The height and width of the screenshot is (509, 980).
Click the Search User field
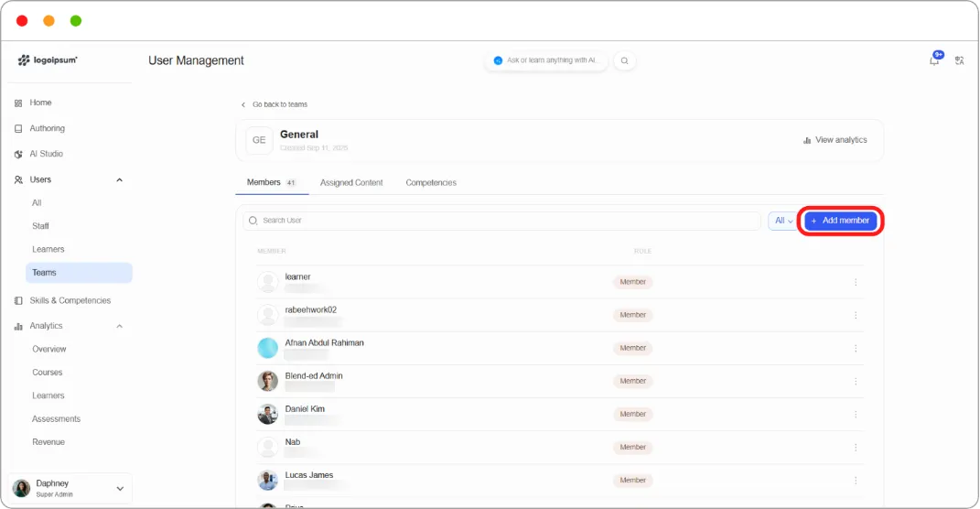tap(501, 221)
